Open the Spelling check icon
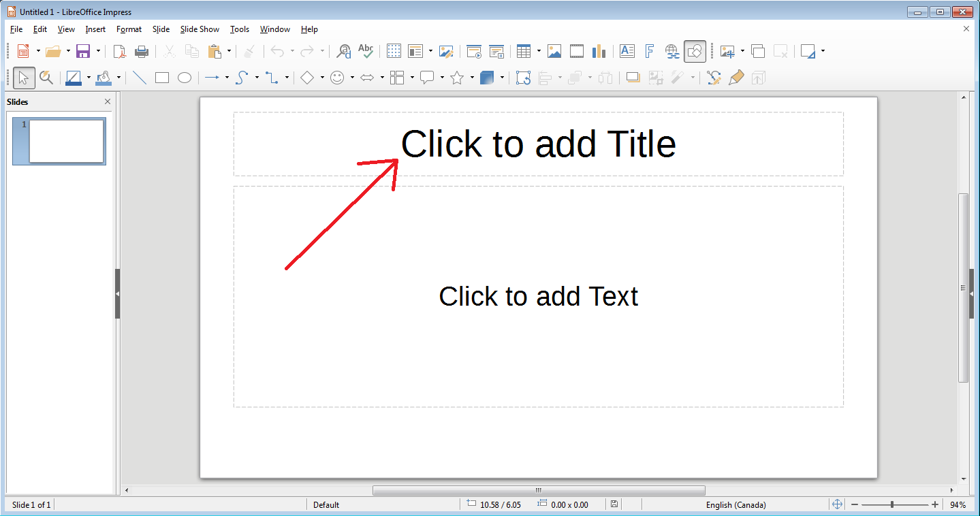This screenshot has width=980, height=516. point(366,51)
